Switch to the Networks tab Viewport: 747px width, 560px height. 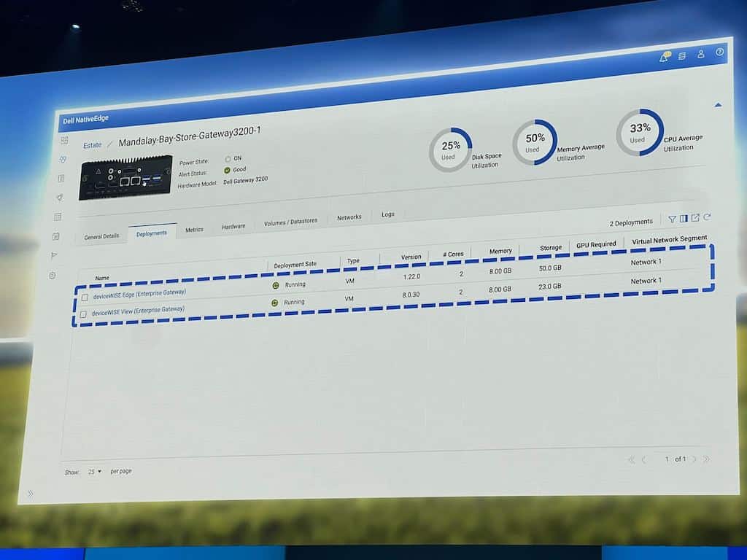tap(349, 217)
